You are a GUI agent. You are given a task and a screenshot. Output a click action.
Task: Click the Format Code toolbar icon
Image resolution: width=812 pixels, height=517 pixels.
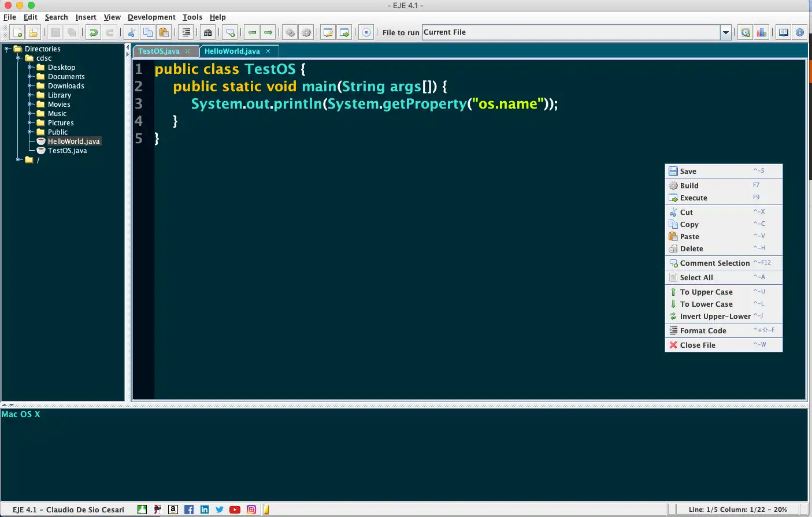(x=186, y=33)
